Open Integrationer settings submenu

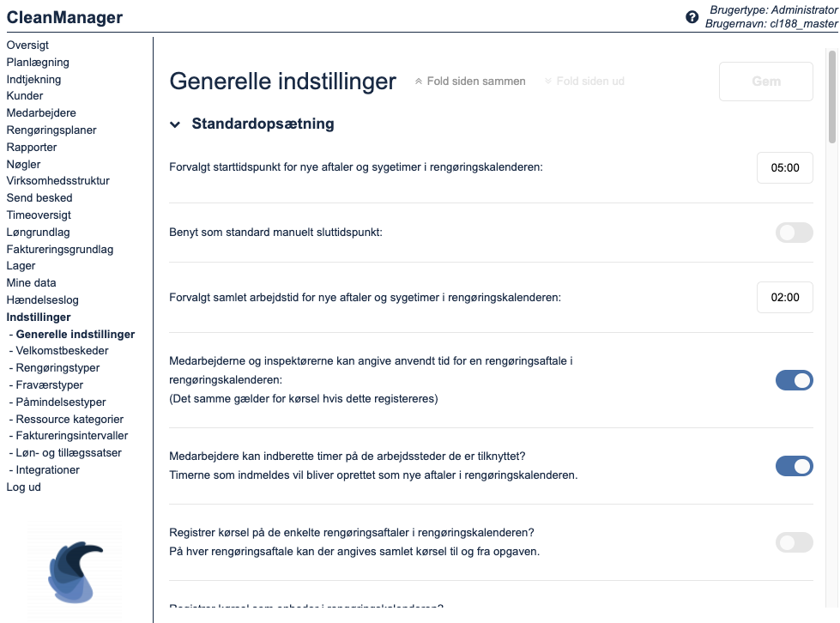[48, 470]
